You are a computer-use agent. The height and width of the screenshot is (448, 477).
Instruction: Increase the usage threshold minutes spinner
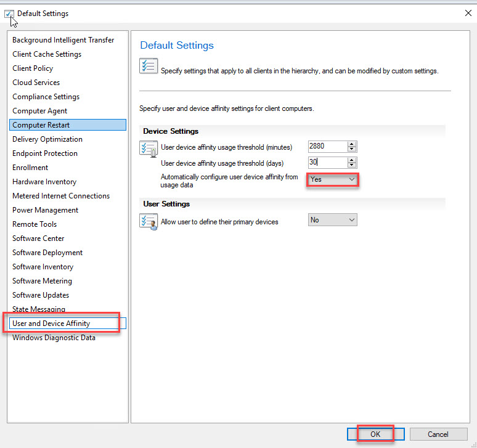352,144
